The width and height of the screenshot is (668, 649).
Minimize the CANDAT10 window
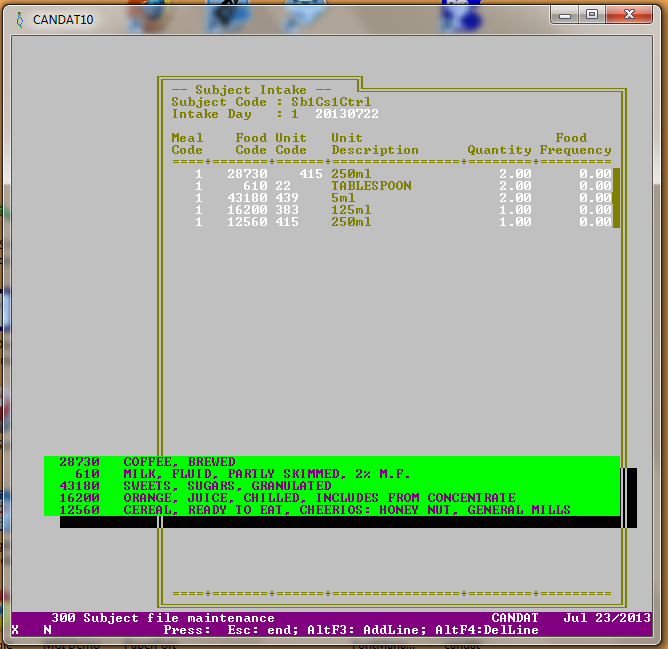pyautogui.click(x=565, y=14)
